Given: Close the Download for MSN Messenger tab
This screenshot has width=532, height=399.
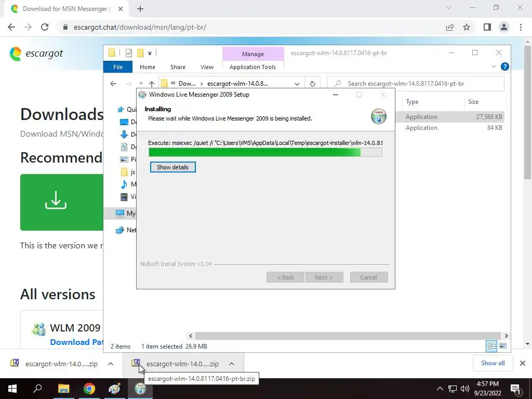Looking at the screenshot, I should [x=121, y=9].
